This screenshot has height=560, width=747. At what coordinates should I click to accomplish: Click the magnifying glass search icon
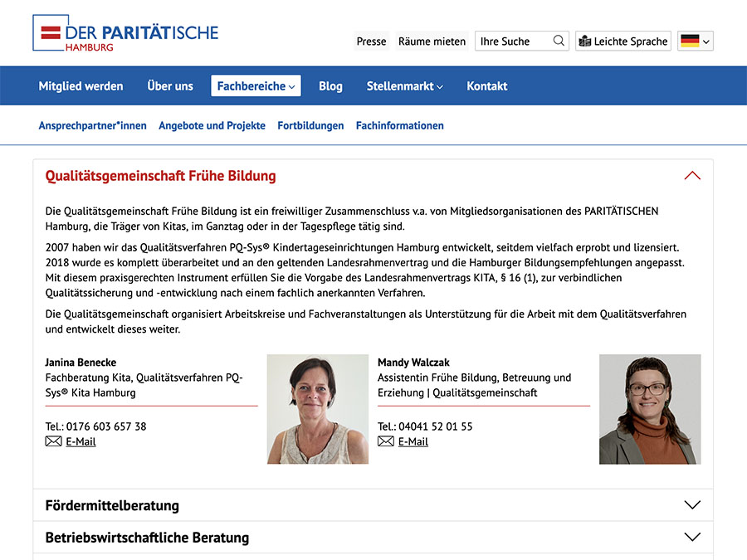pyautogui.click(x=559, y=41)
